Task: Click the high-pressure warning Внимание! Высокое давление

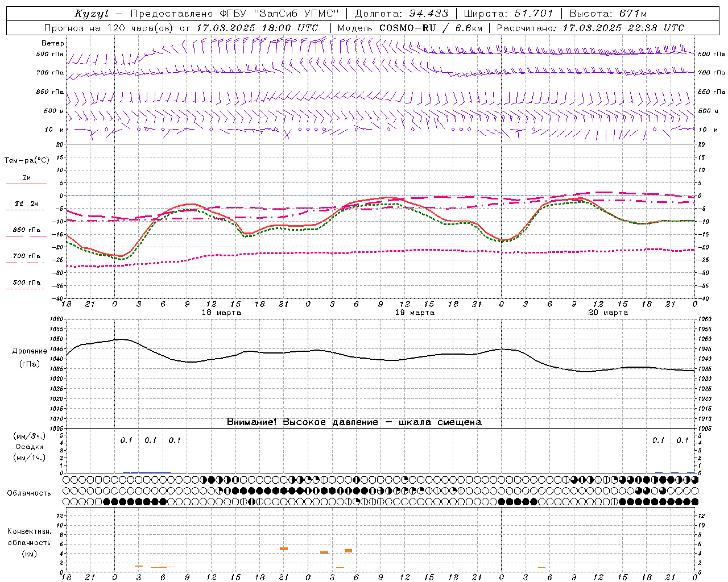Action: click(x=302, y=422)
